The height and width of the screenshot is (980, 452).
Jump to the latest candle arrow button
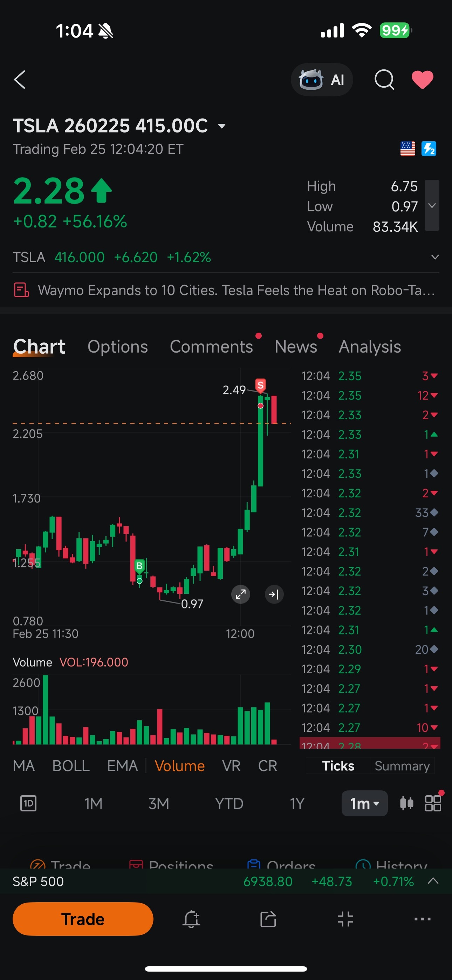pos(274,594)
